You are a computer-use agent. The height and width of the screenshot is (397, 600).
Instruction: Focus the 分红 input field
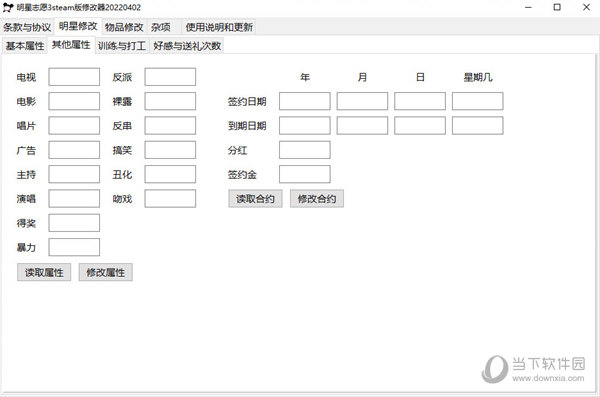coord(305,150)
